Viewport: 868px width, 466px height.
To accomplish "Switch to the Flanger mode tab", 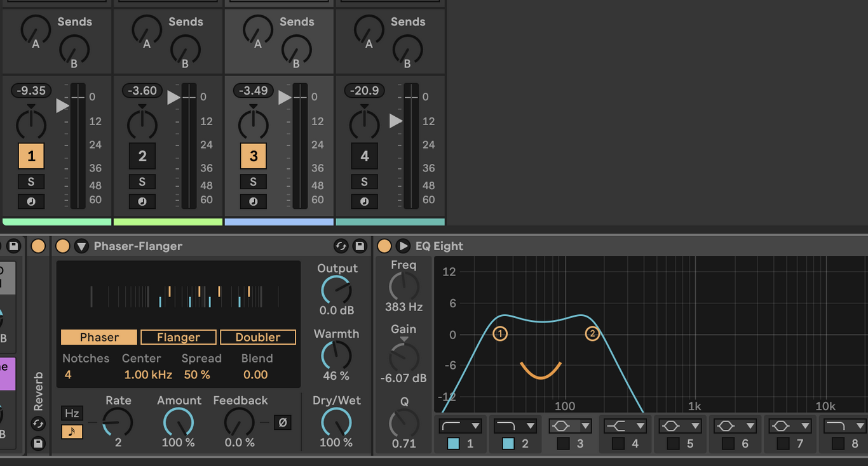I will coord(179,337).
